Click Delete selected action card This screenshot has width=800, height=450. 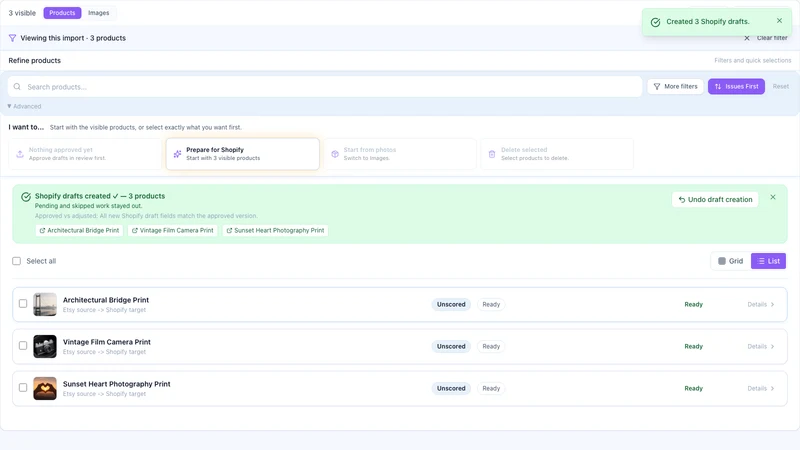557,154
